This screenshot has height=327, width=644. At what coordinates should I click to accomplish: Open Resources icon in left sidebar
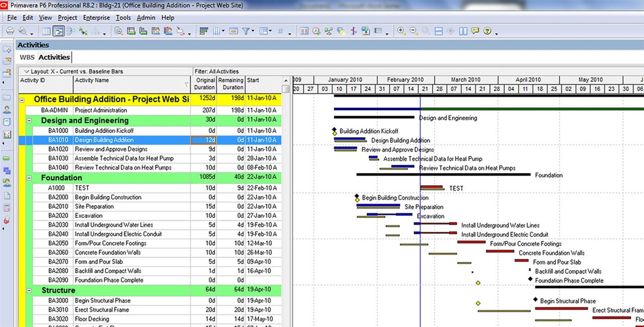pos(7,109)
